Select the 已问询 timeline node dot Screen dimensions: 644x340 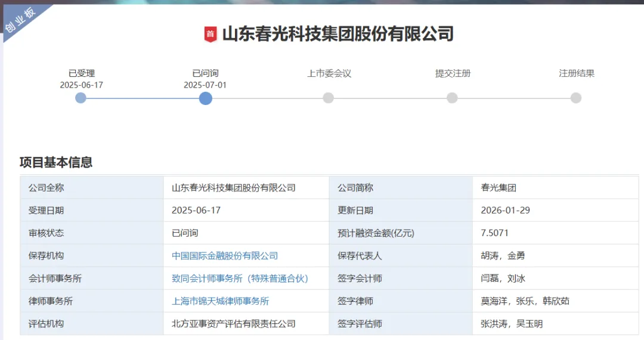pyautogui.click(x=205, y=98)
